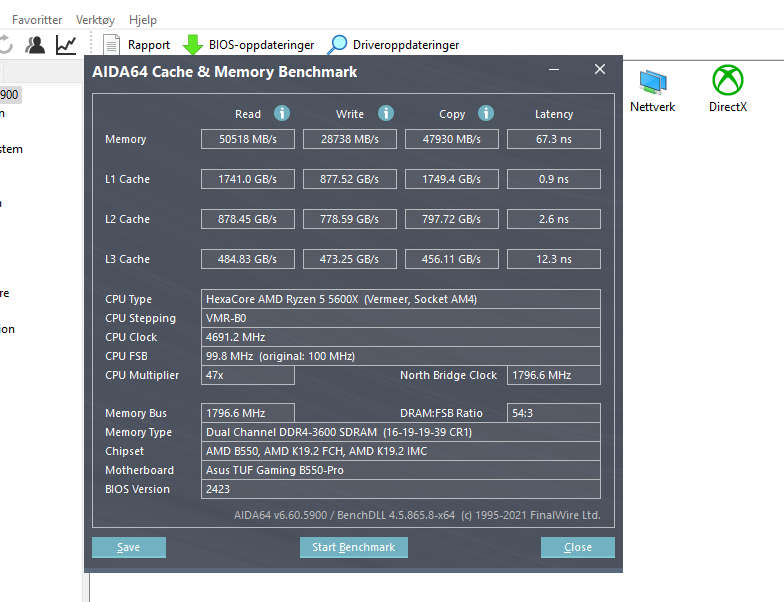This screenshot has width=784, height=602.
Task: Click the L2 Cache Read value 878.45 GB/s
Action: (x=248, y=219)
